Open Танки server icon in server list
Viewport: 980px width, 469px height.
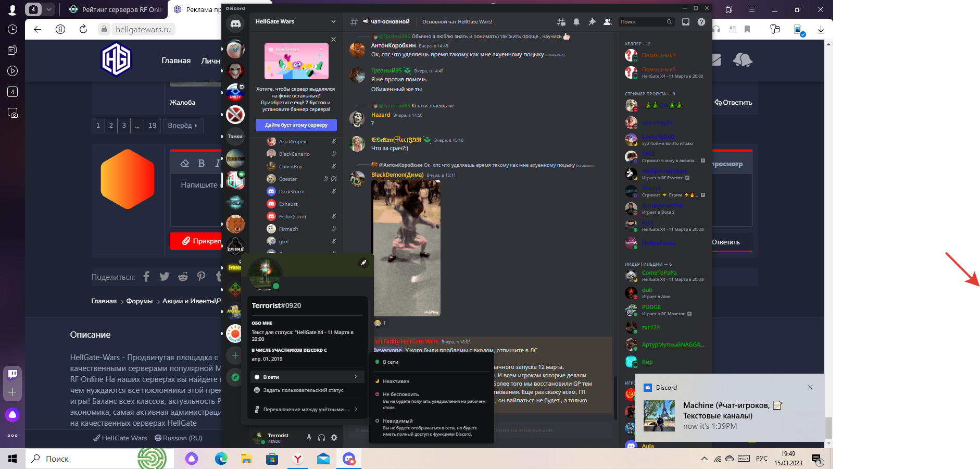(235, 137)
